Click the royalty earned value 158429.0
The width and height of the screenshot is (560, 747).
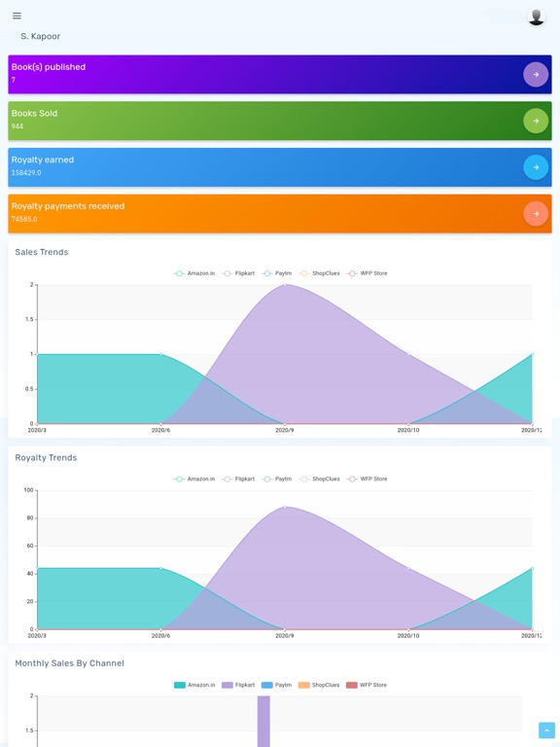[26, 172]
